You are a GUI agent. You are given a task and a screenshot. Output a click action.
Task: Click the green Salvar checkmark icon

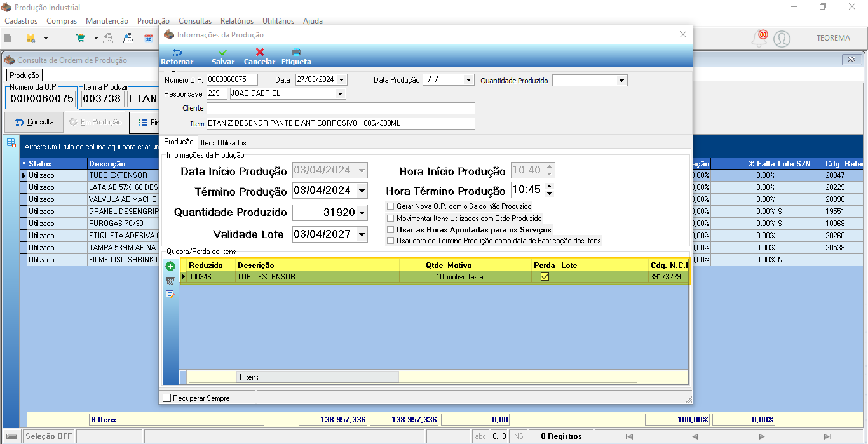point(223,53)
